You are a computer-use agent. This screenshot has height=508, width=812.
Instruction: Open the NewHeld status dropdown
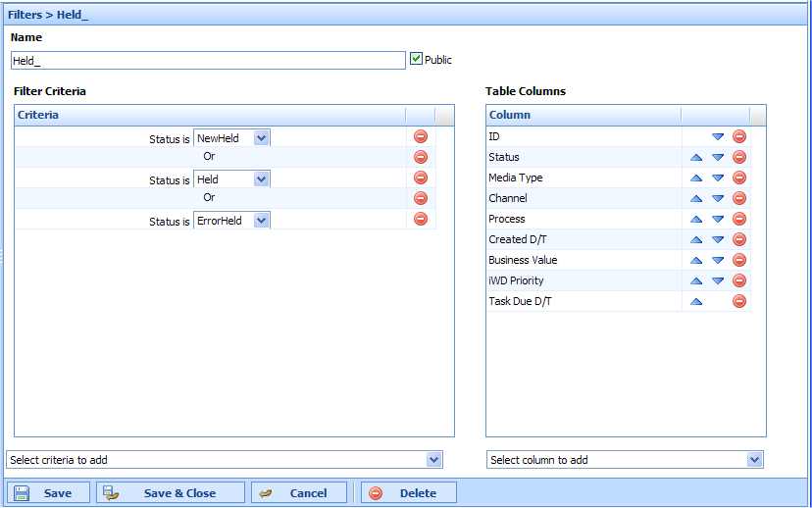(x=262, y=138)
